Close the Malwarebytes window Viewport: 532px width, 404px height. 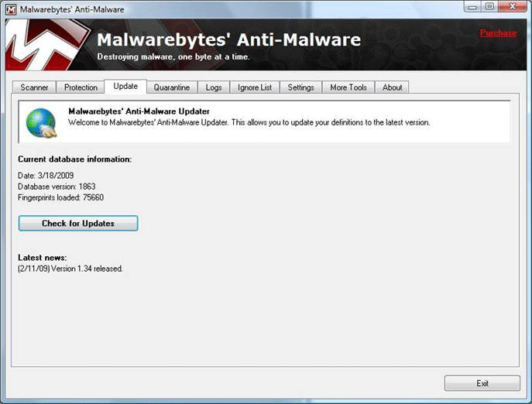(x=512, y=7)
